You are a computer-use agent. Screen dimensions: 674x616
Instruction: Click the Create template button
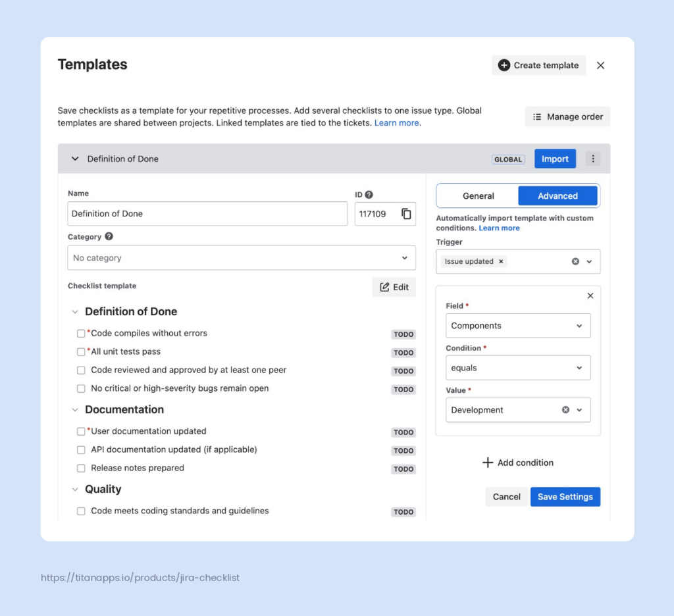pyautogui.click(x=538, y=65)
